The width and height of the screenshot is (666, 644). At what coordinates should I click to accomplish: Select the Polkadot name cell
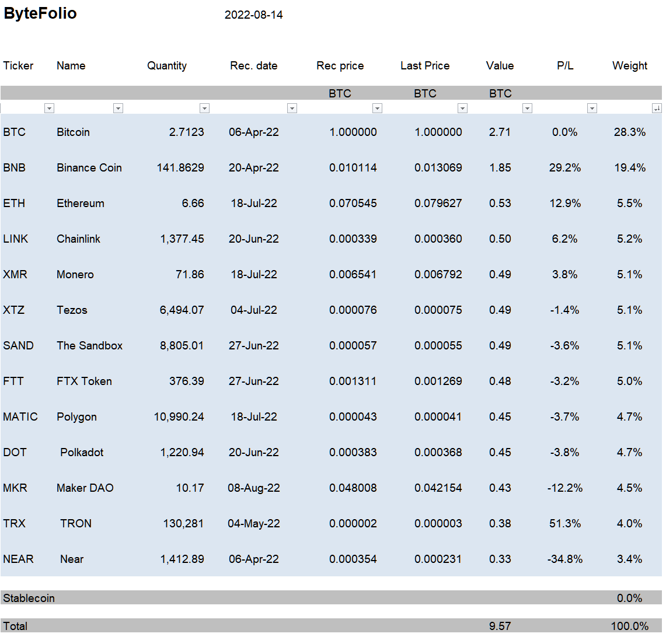click(82, 453)
